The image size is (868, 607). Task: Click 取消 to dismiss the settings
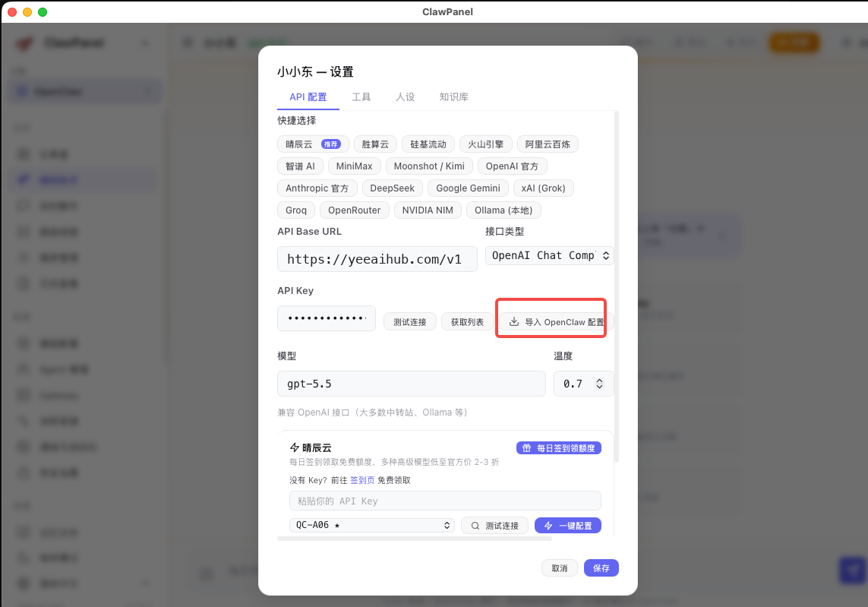pyautogui.click(x=559, y=568)
